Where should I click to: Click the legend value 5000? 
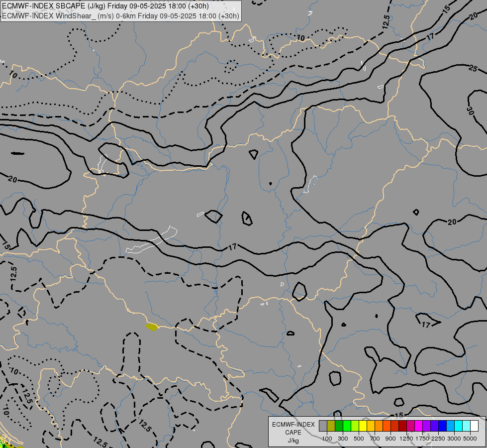(470, 439)
